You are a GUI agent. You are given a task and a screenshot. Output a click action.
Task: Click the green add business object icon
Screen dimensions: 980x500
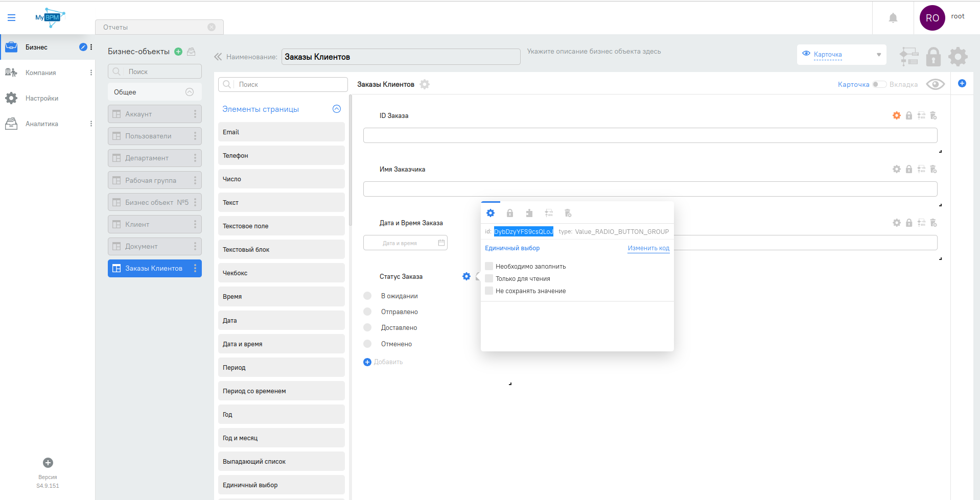[x=178, y=52]
